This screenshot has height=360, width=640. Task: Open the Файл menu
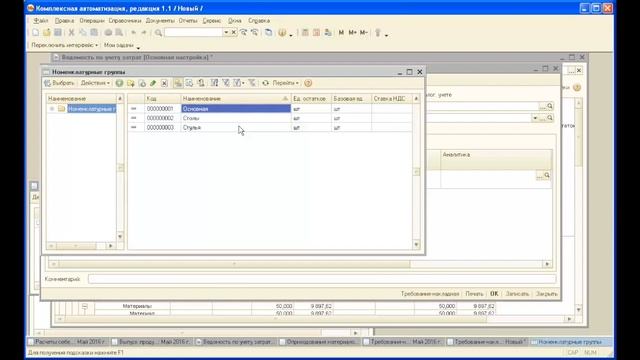40,20
